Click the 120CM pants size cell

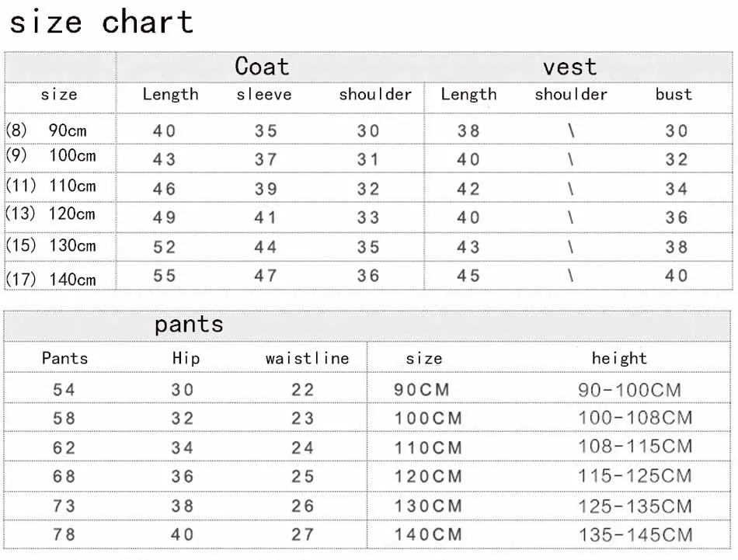(428, 477)
